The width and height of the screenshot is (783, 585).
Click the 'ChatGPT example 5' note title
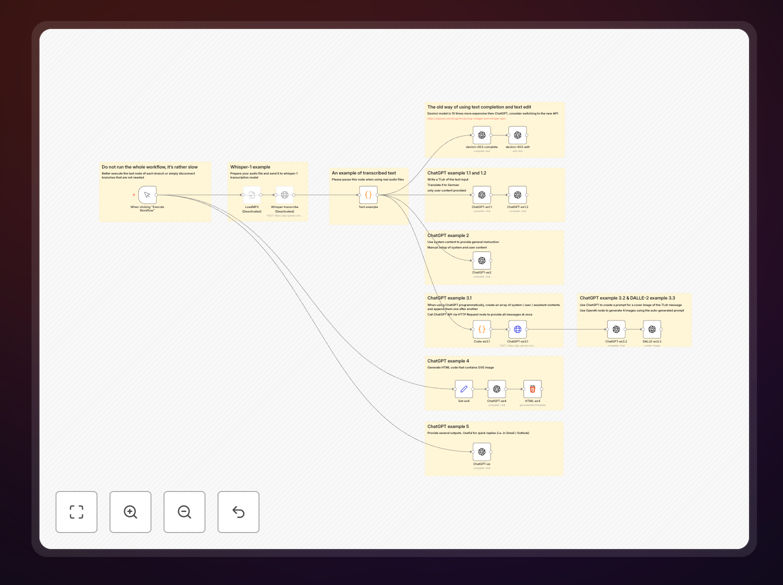click(448, 427)
